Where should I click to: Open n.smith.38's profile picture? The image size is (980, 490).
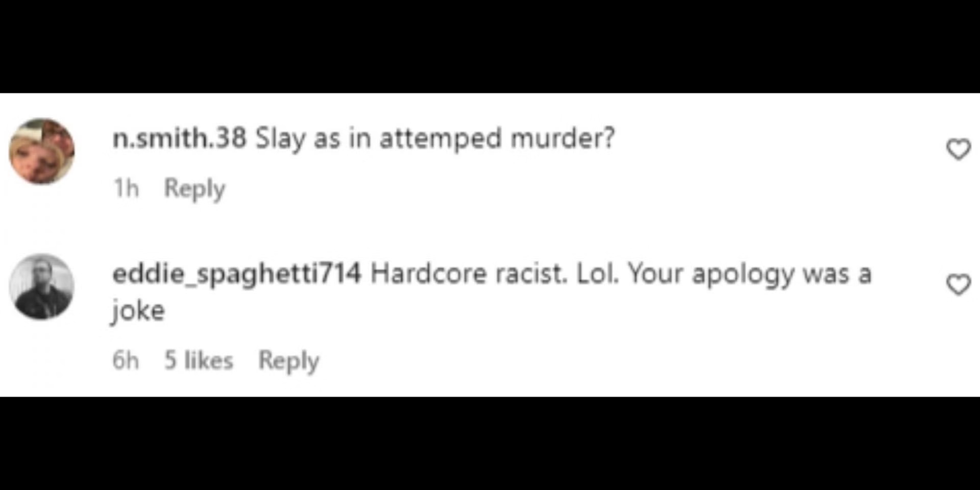point(42,151)
